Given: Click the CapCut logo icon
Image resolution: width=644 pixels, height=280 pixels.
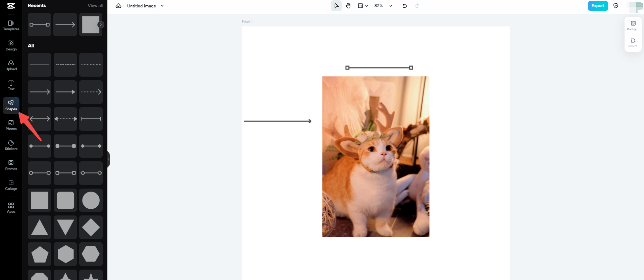Looking at the screenshot, I should 11,6.
